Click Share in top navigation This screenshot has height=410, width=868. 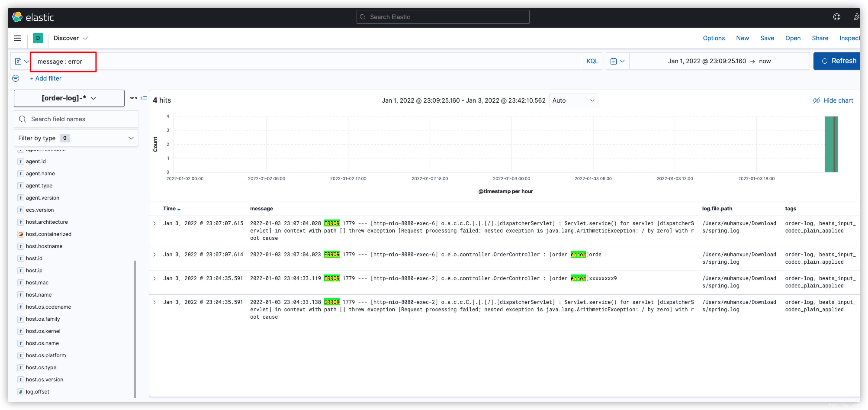[x=820, y=38]
